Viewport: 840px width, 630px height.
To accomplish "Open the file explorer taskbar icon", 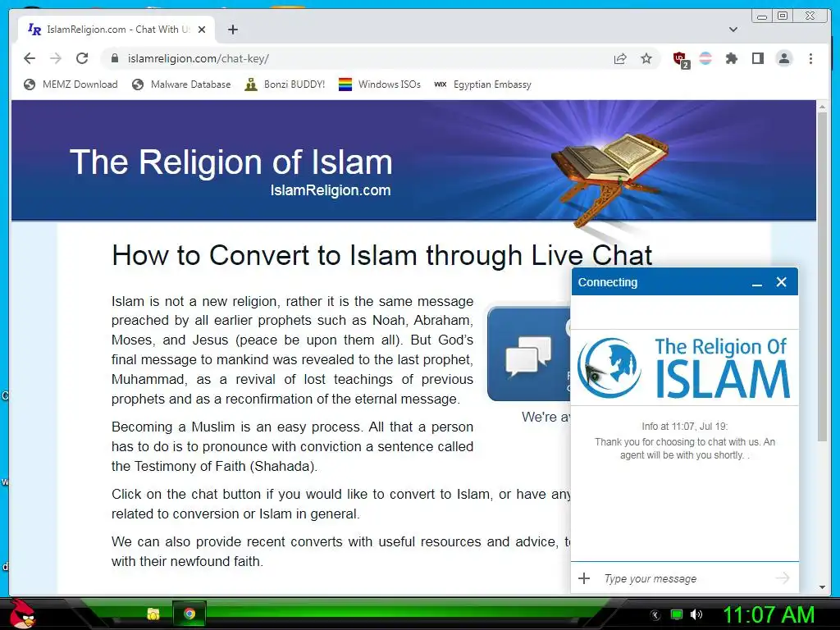I will pyautogui.click(x=153, y=614).
